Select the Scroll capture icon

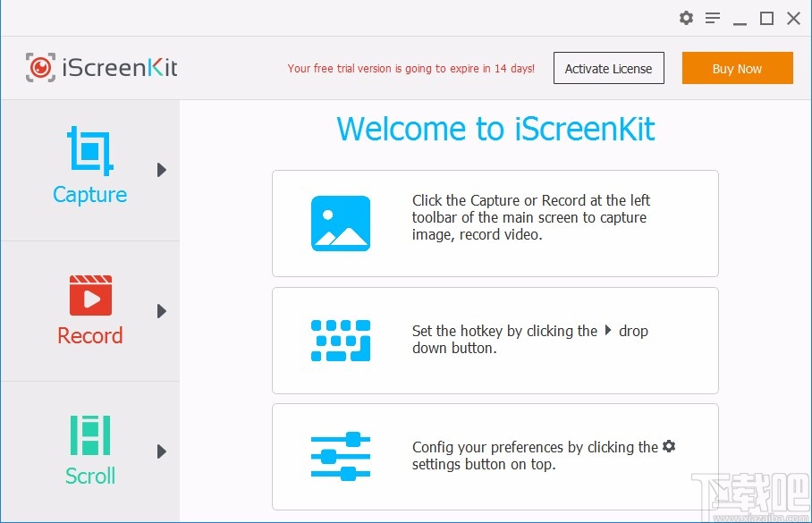[90, 435]
